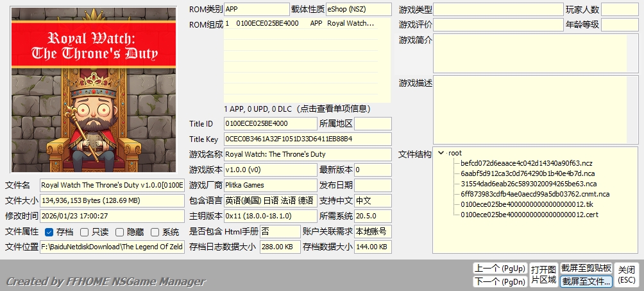Image resolution: width=644 pixels, height=291 pixels.
Task: Collapse the root node in file structure
Action: point(441,153)
